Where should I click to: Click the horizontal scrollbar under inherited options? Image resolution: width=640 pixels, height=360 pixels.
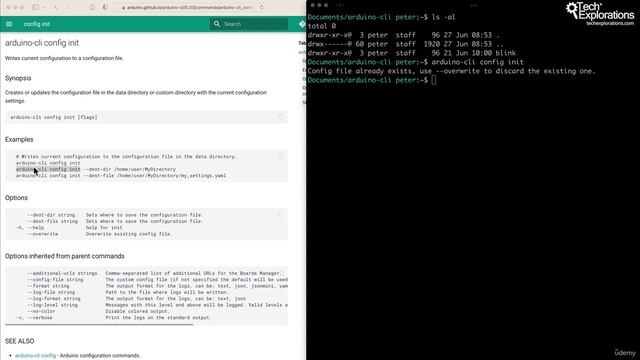[99, 324]
